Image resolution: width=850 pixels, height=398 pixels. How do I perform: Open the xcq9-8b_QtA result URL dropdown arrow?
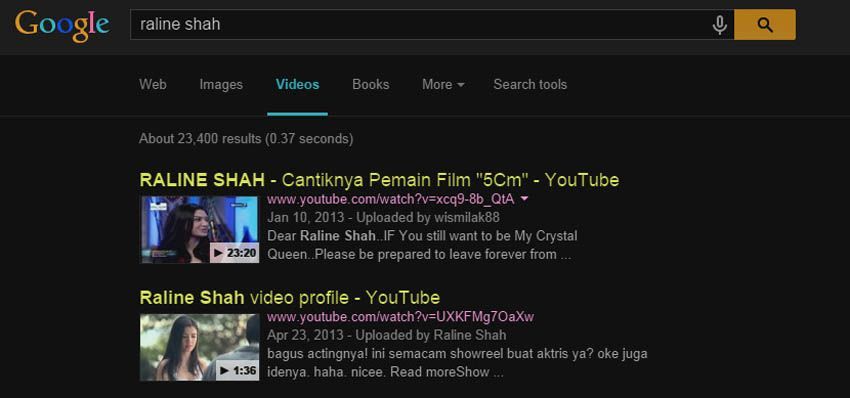(x=524, y=199)
